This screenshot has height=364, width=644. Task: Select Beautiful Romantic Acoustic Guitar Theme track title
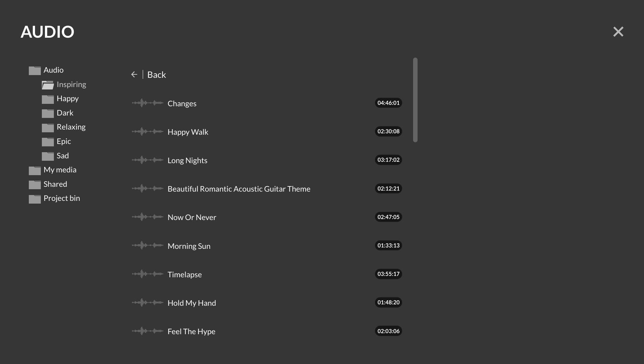pos(239,189)
